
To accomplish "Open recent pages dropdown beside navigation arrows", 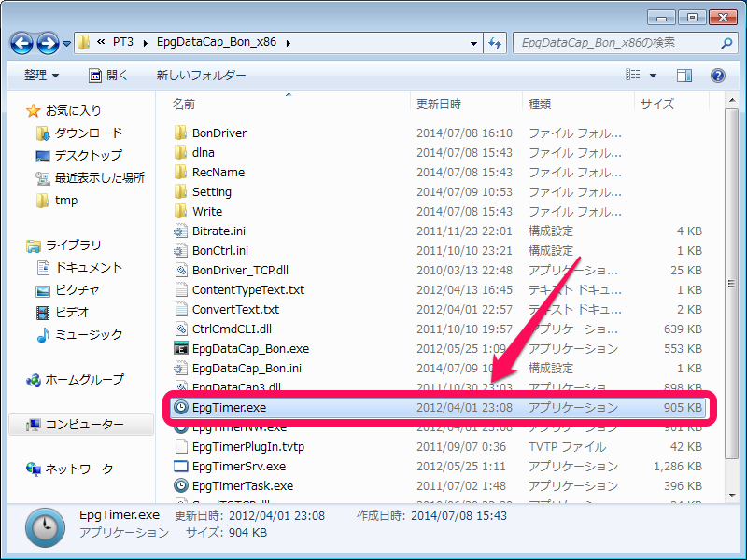I will tap(66, 44).
